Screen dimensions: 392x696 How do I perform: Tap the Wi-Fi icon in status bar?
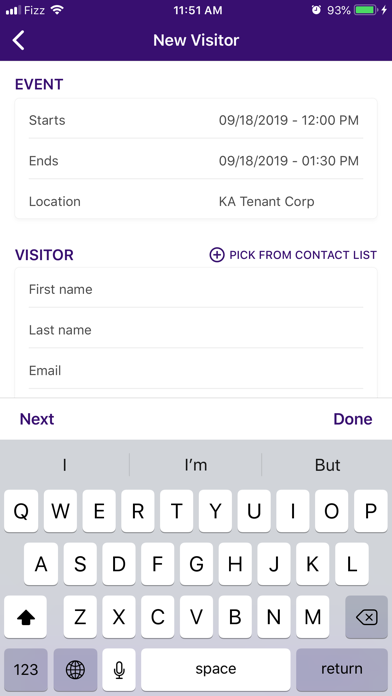[57, 10]
